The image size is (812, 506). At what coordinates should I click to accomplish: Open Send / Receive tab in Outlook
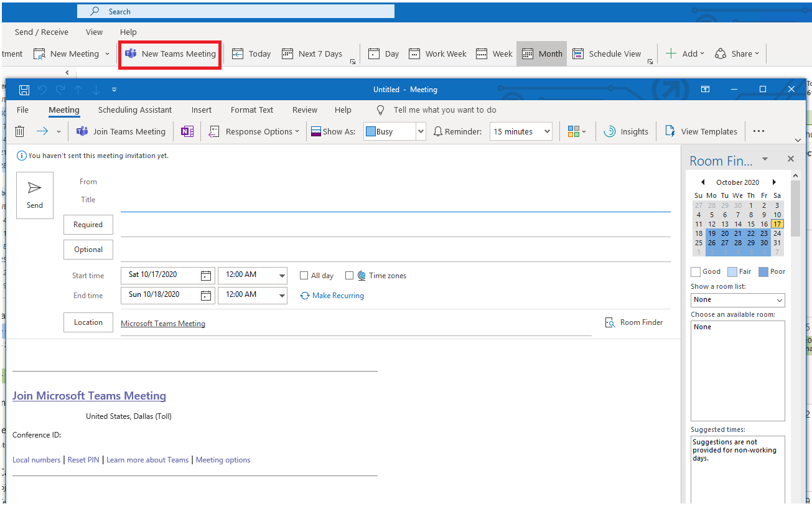tap(42, 32)
